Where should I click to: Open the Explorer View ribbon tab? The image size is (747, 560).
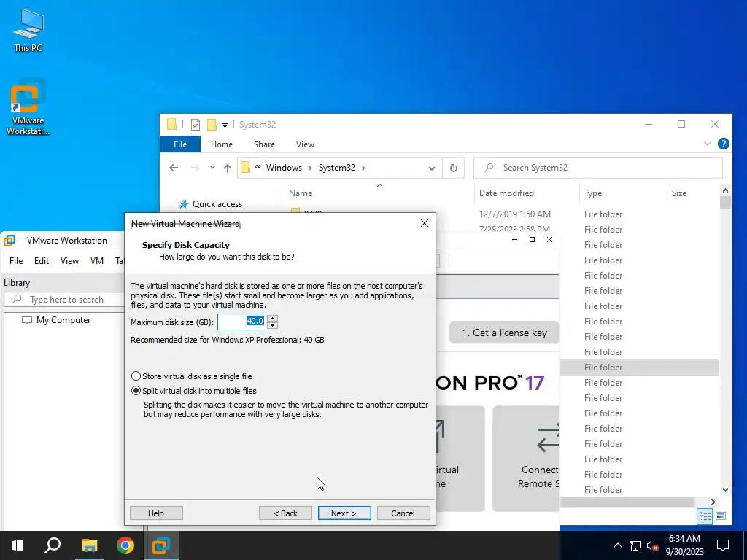pyautogui.click(x=305, y=144)
